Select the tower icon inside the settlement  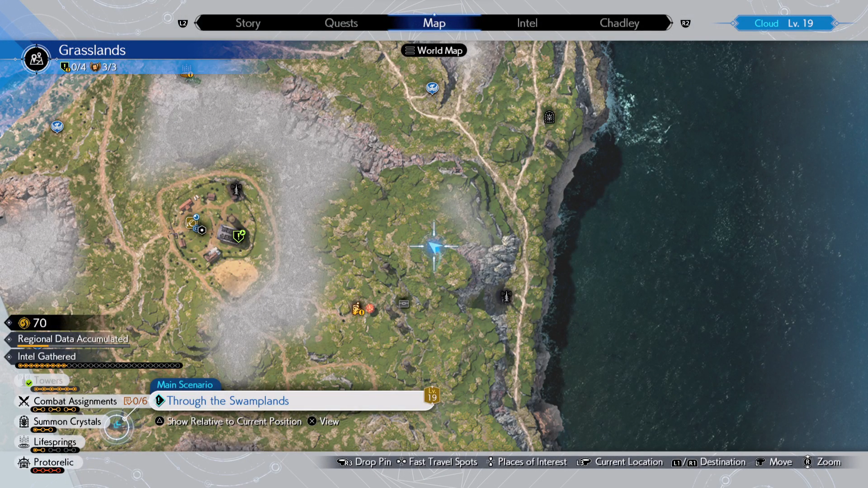pyautogui.click(x=236, y=189)
